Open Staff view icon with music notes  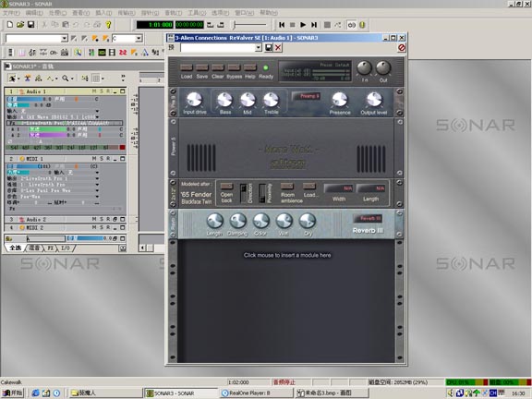pyautogui.click(x=32, y=53)
